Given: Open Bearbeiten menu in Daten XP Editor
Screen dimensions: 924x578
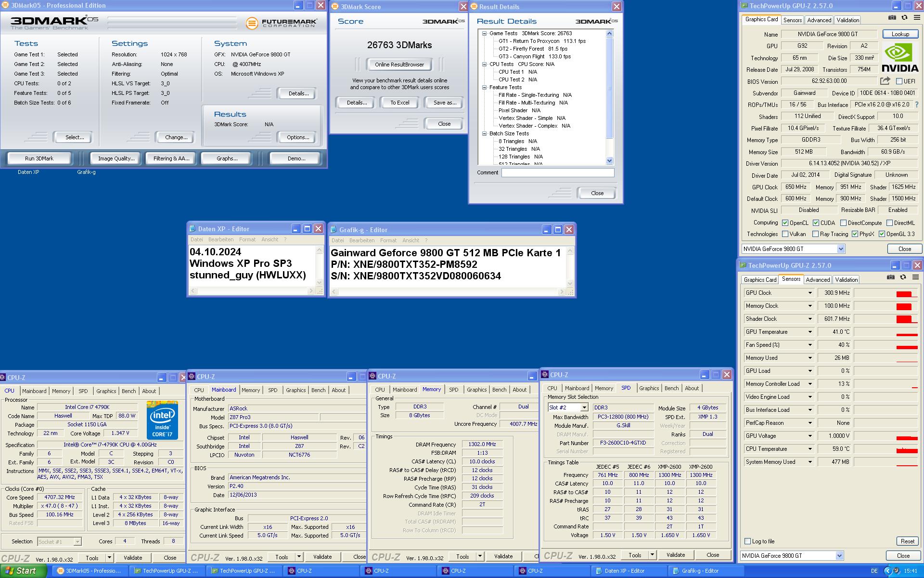Looking at the screenshot, I should (221, 239).
